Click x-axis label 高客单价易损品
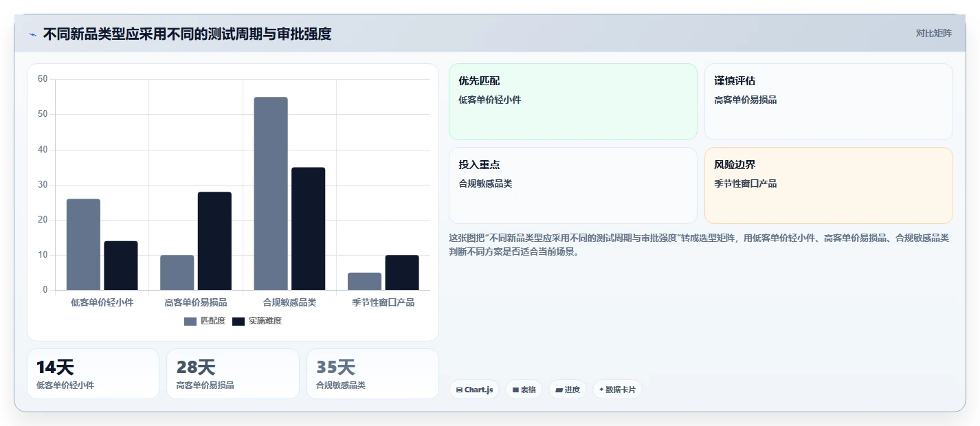 point(196,302)
